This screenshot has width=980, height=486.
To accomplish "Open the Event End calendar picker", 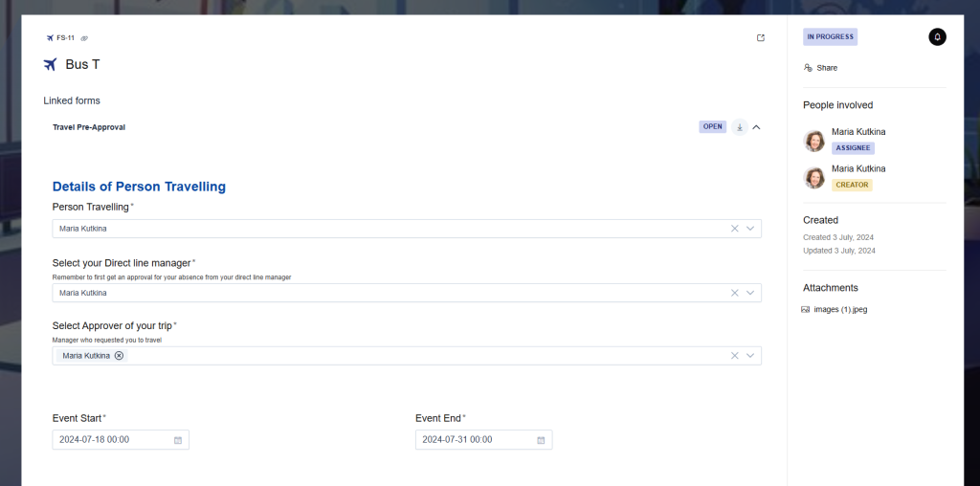I will tap(541, 440).
